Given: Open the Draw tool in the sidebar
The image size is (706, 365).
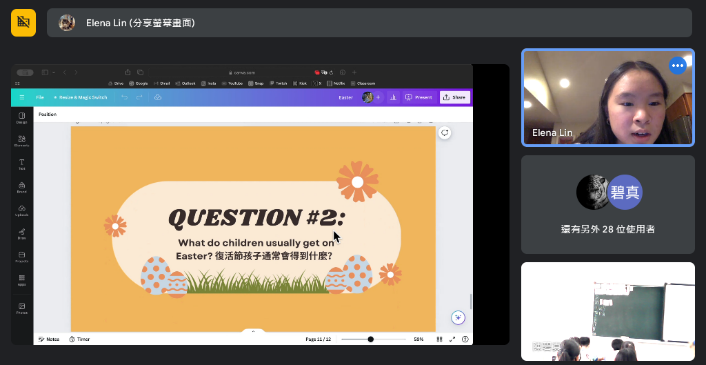Looking at the screenshot, I should [x=22, y=234].
